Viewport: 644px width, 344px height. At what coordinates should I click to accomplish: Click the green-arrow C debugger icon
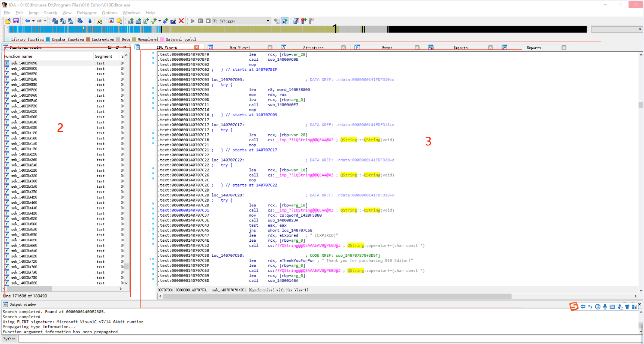[x=285, y=21]
